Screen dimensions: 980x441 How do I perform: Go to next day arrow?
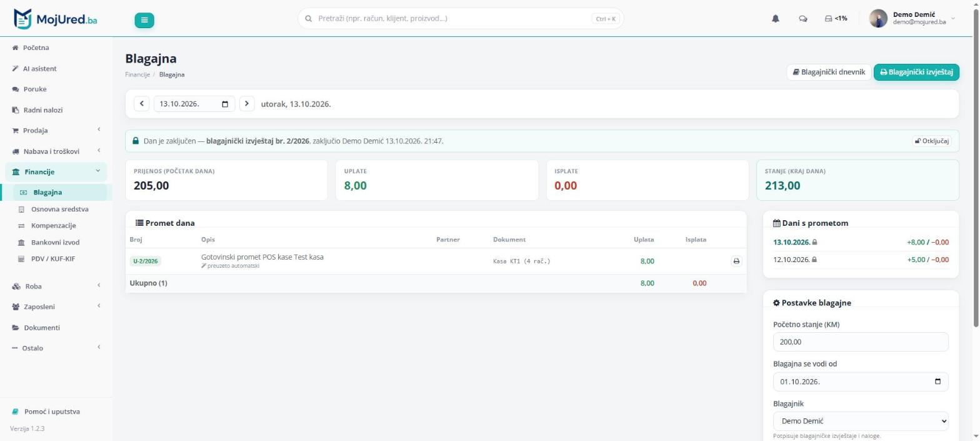click(x=247, y=104)
